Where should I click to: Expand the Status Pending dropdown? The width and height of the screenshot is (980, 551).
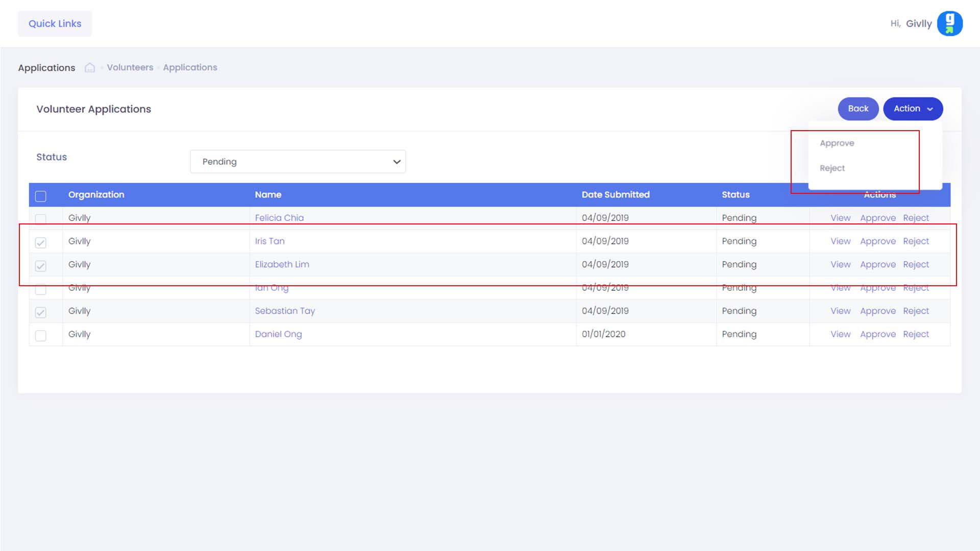[x=298, y=162]
